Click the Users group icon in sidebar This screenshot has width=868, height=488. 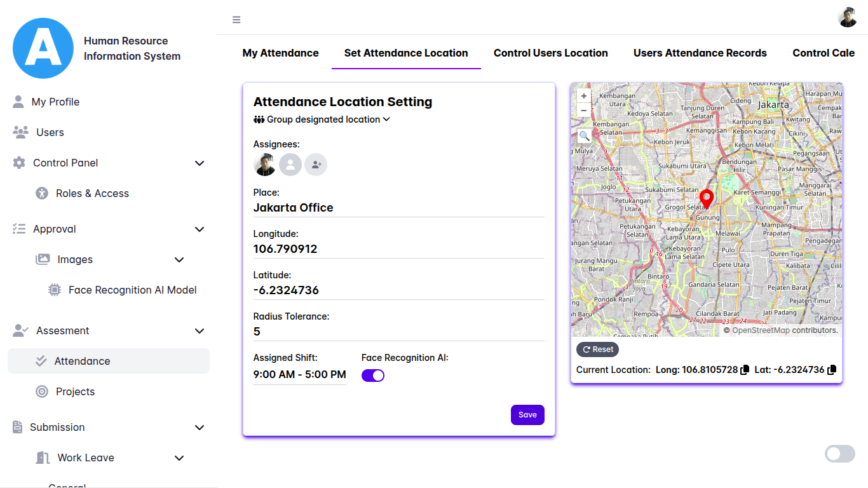click(21, 132)
